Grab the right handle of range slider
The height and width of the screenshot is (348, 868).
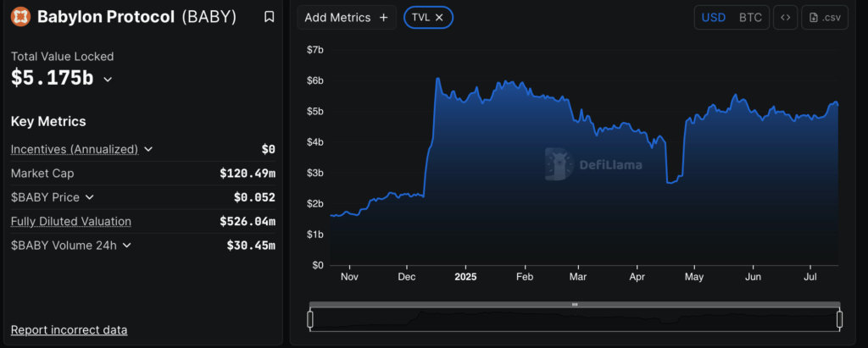click(x=839, y=319)
